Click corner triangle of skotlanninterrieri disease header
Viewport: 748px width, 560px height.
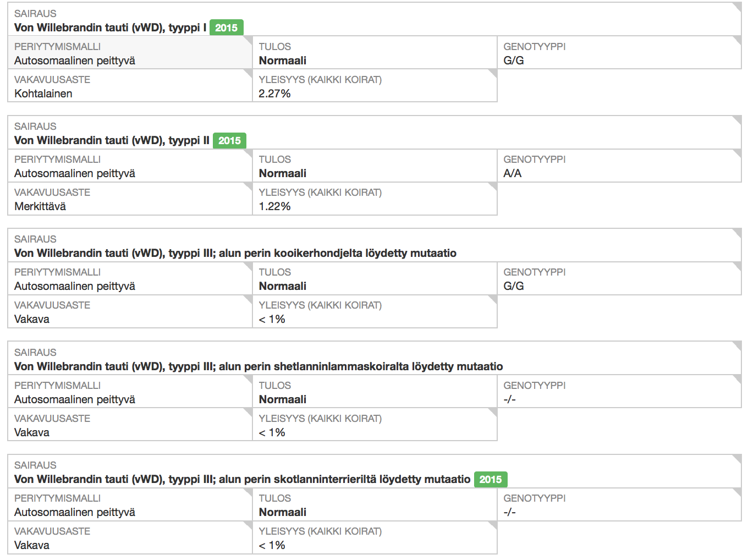click(738, 458)
